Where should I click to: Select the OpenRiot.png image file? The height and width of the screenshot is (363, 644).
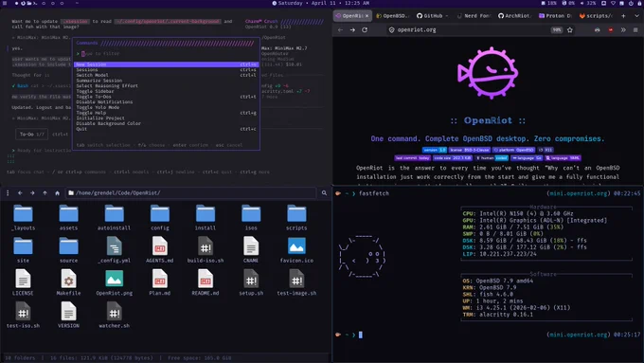point(115,282)
